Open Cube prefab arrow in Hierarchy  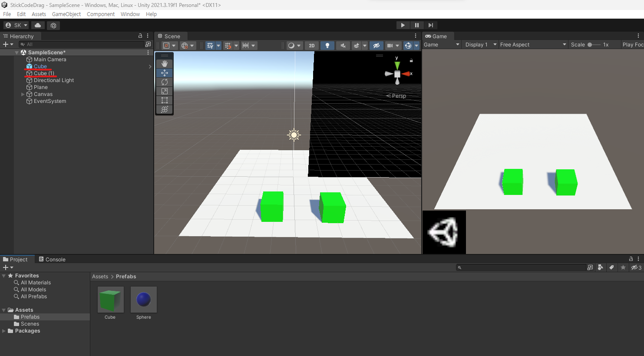pyautogui.click(x=150, y=66)
